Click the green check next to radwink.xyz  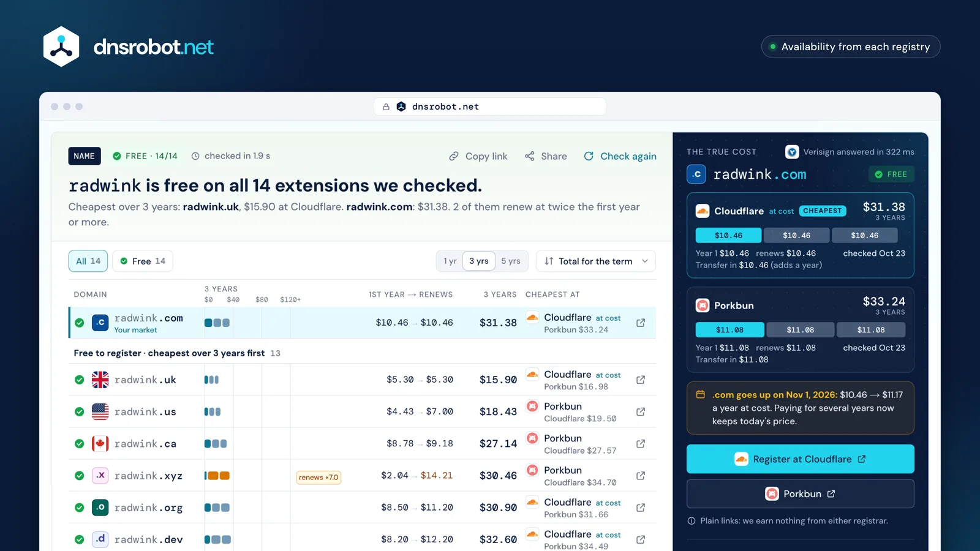click(80, 476)
